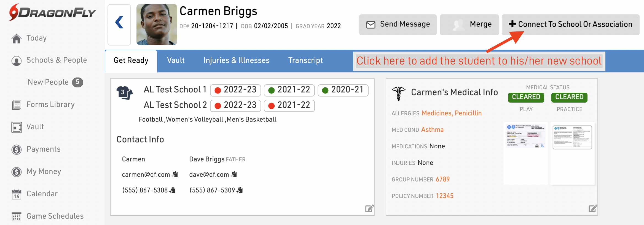The height and width of the screenshot is (225, 644).
Task: Select AL Test School 2 2021-22 season
Action: click(289, 106)
